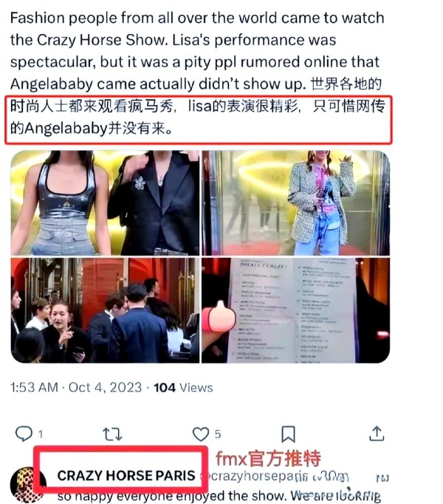View bottom-left photo of crowd at entrance
Screen dimensions: 443x504
click(105, 310)
